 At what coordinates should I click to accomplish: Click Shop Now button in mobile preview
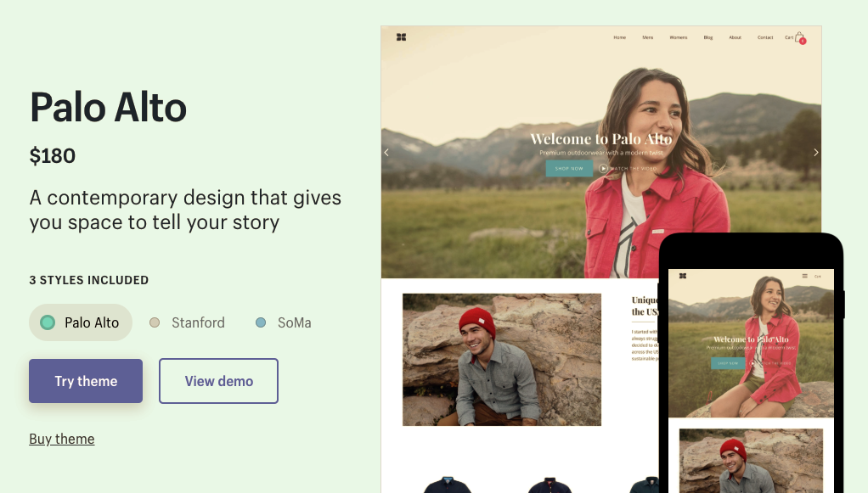tap(727, 363)
